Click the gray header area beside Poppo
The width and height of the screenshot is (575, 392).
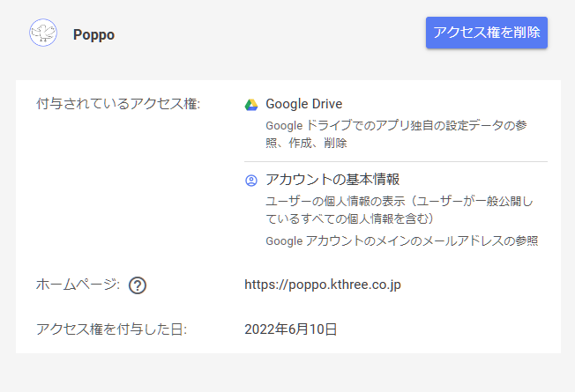coord(270,35)
